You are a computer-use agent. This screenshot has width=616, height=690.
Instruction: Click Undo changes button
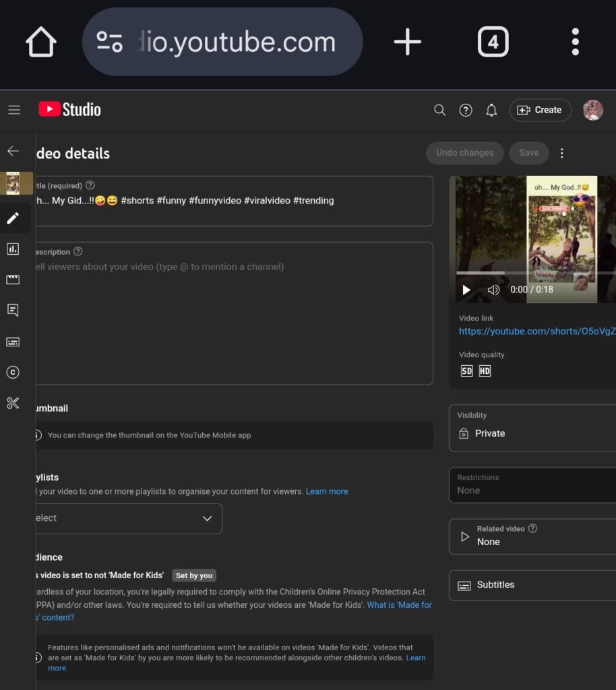tap(464, 153)
